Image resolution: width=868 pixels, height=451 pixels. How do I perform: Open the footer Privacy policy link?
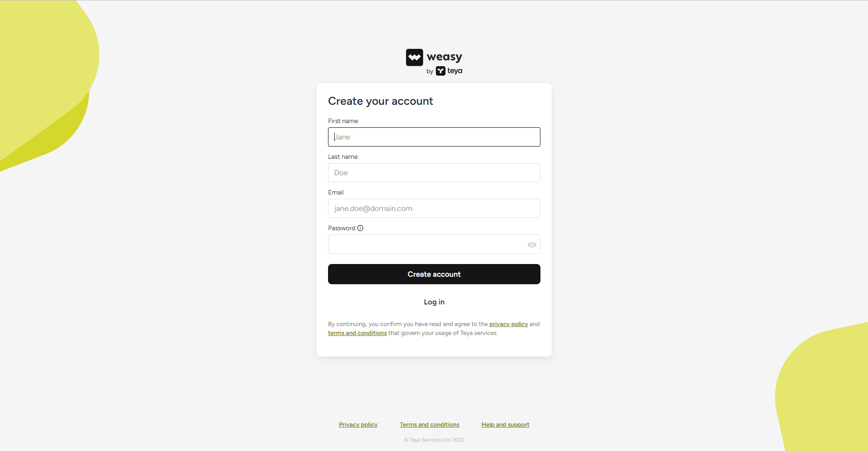coord(358,425)
